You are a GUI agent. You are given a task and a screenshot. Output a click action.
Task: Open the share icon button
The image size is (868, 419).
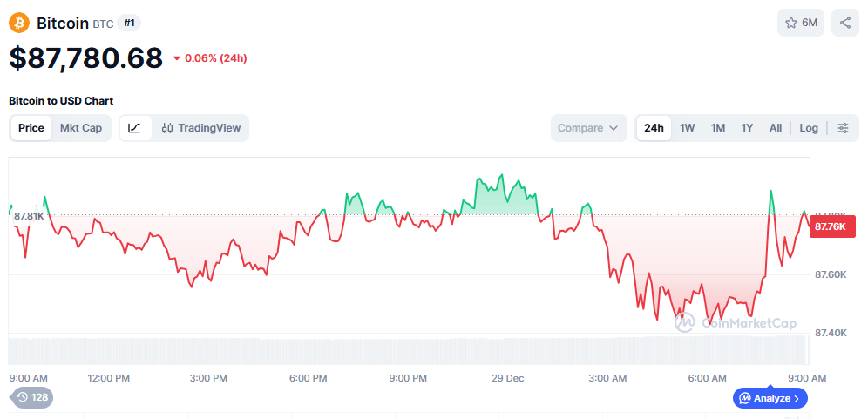(844, 23)
